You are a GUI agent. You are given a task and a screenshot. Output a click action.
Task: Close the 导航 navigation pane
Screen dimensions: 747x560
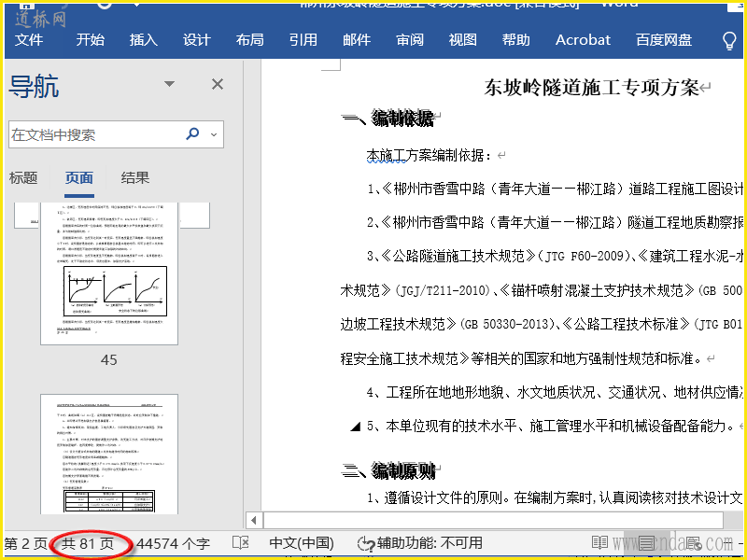(x=218, y=84)
